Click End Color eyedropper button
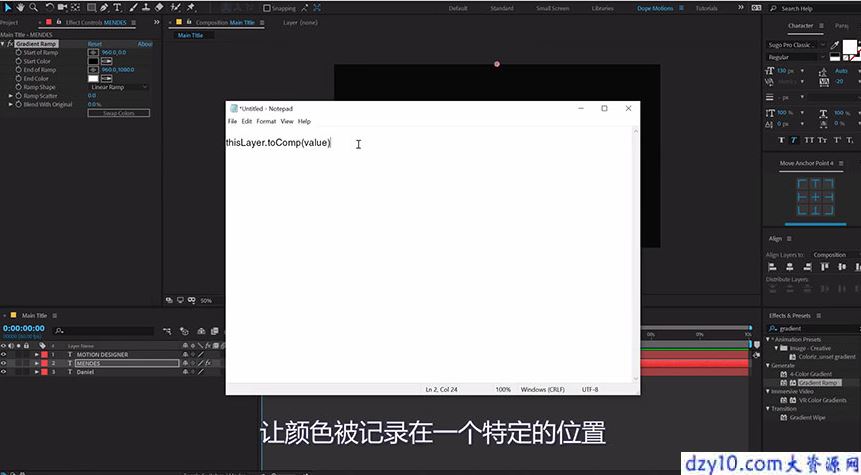Image resolution: width=861 pixels, height=475 pixels. [107, 79]
